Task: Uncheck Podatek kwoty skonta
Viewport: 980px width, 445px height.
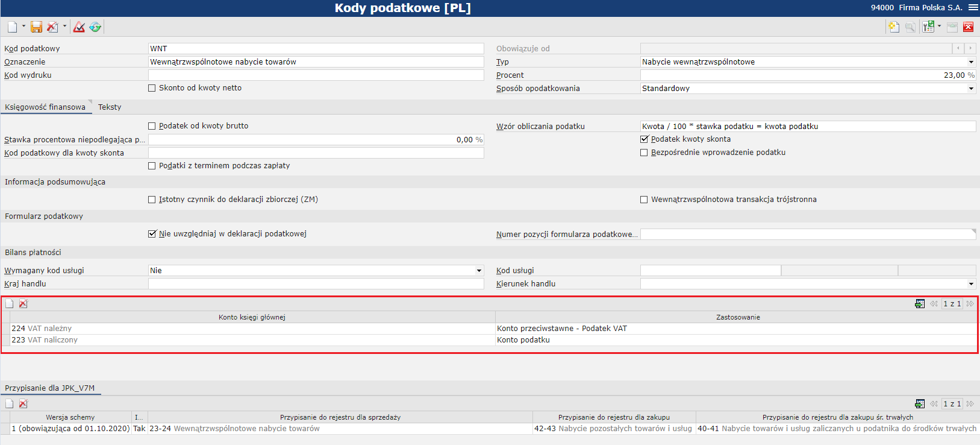Action: [x=644, y=139]
